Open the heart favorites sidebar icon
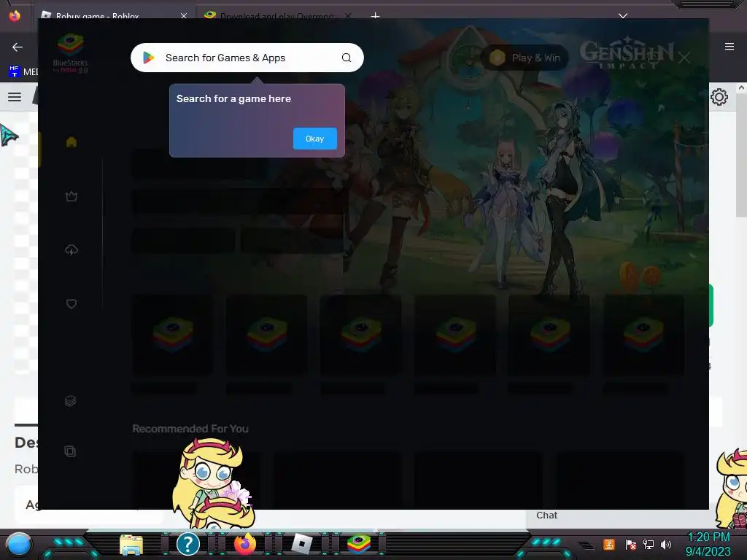 pos(71,304)
